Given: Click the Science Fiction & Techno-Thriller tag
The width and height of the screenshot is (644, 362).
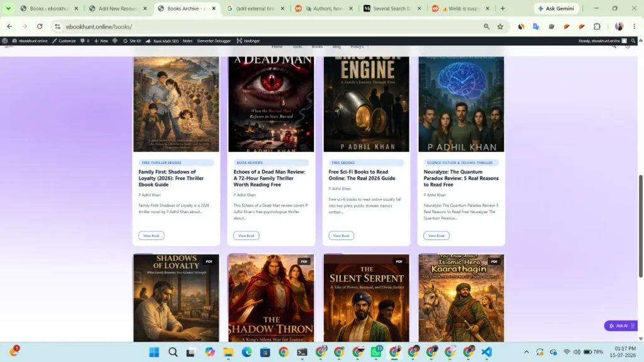Looking at the screenshot, I should (x=460, y=163).
